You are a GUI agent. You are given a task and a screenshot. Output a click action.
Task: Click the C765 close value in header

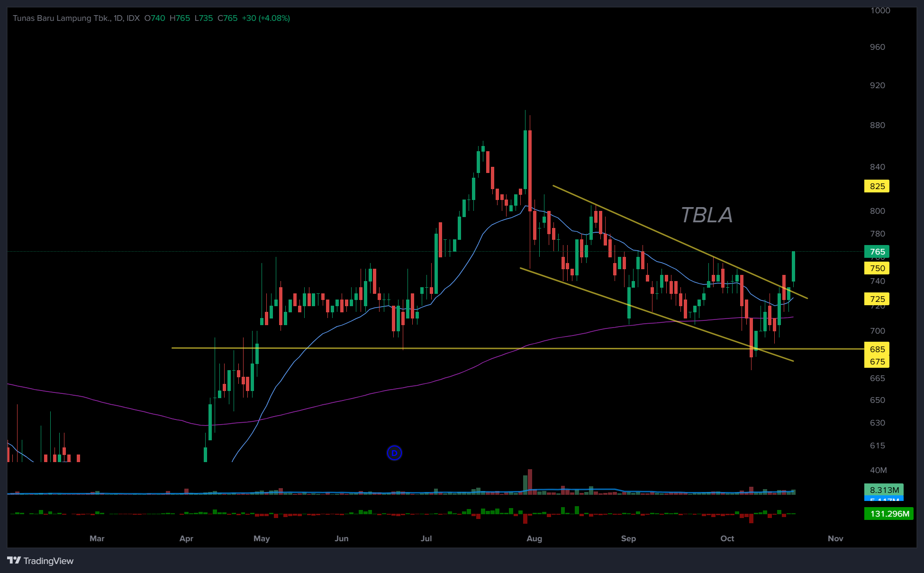click(227, 18)
